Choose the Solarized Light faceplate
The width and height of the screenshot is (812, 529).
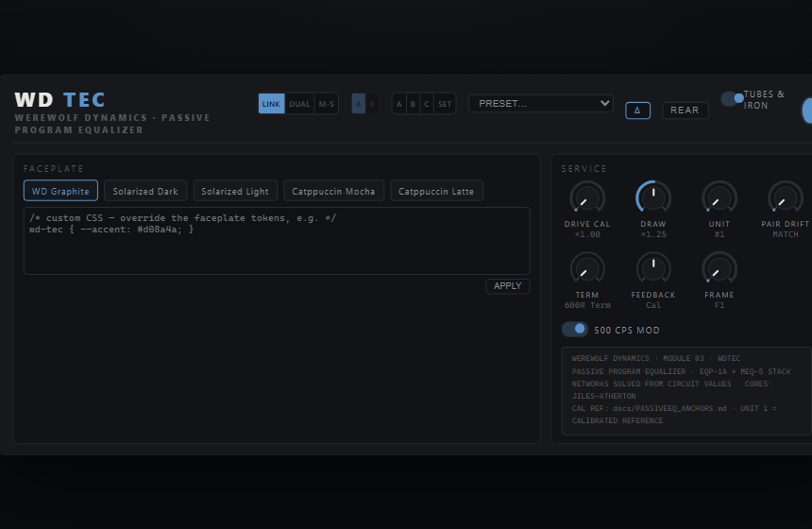pos(235,191)
